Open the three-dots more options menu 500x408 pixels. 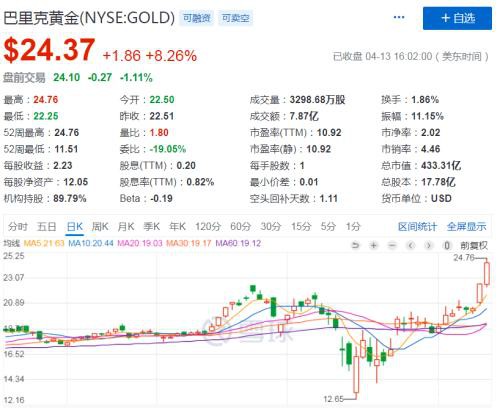coord(399,17)
